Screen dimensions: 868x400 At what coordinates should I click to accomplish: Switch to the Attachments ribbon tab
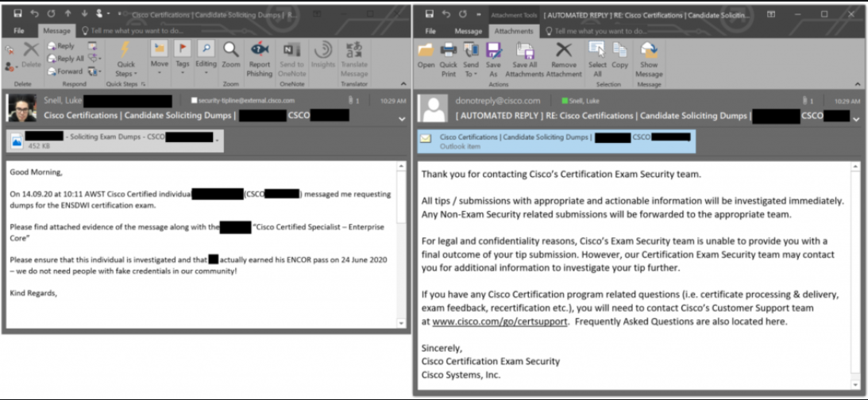(514, 31)
